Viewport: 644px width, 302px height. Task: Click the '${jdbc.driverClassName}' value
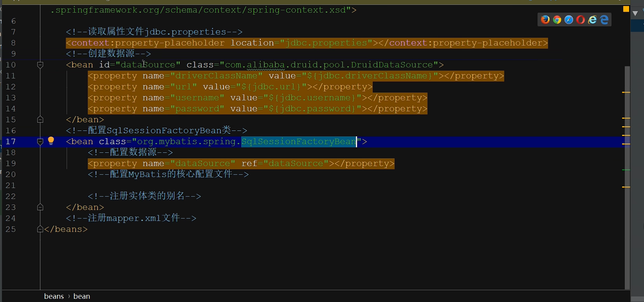click(x=370, y=76)
